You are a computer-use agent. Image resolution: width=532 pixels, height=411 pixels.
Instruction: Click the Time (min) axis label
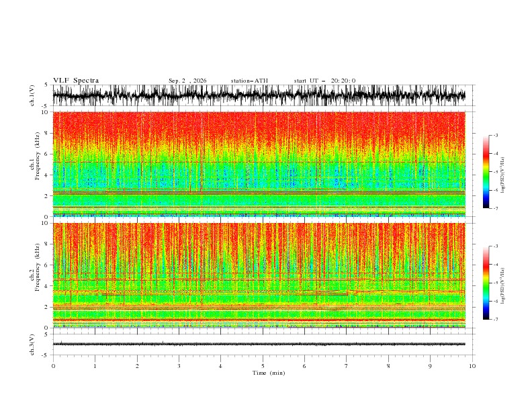coord(269,373)
